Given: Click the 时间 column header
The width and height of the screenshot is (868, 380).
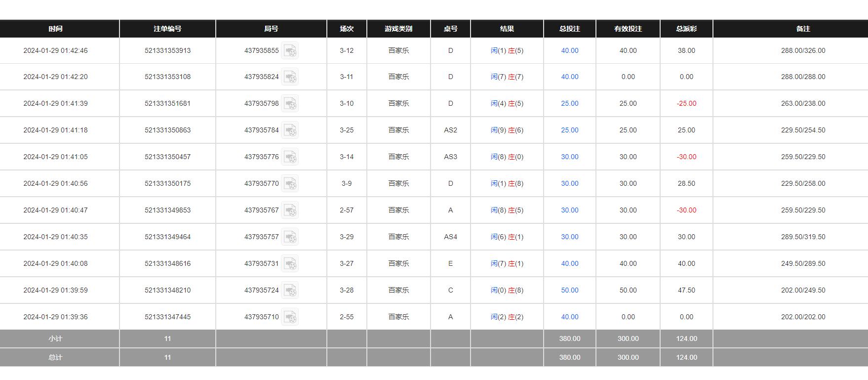Looking at the screenshot, I should [x=55, y=29].
